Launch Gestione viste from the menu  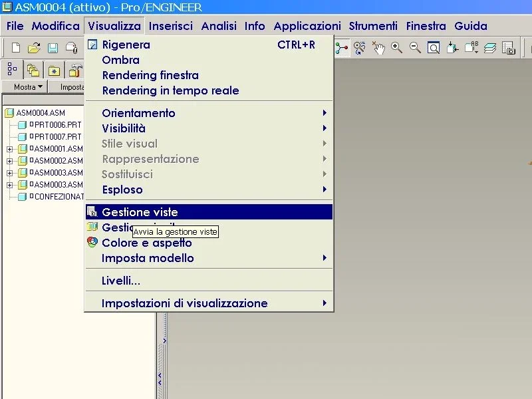(x=209, y=211)
